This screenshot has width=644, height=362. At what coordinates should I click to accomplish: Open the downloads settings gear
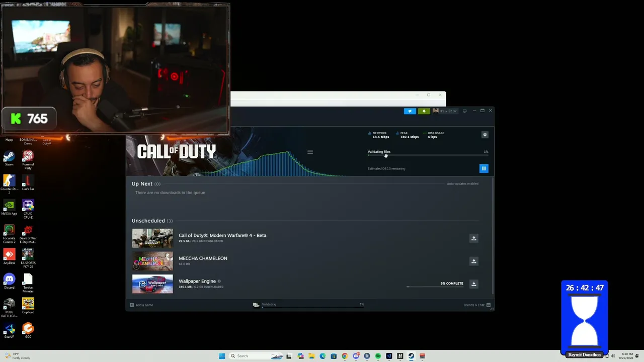tap(485, 135)
